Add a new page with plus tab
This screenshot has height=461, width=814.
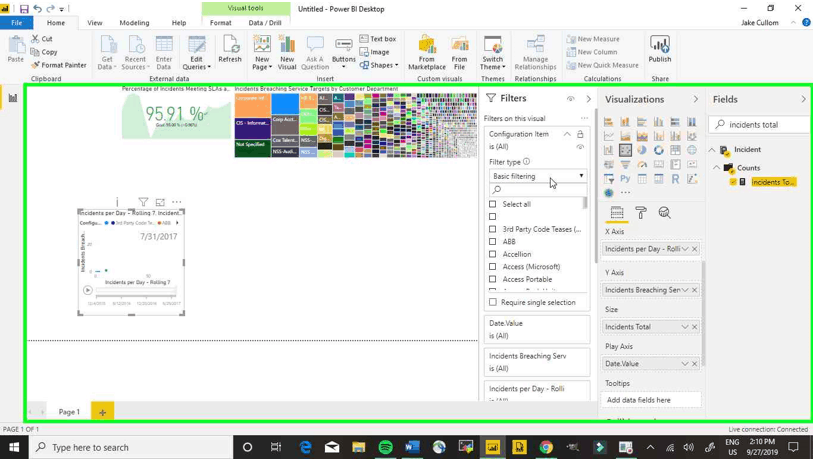[x=102, y=412]
